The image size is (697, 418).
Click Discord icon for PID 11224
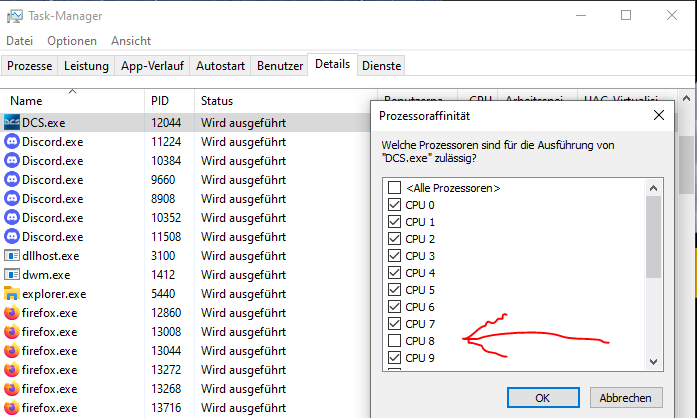click(12, 141)
